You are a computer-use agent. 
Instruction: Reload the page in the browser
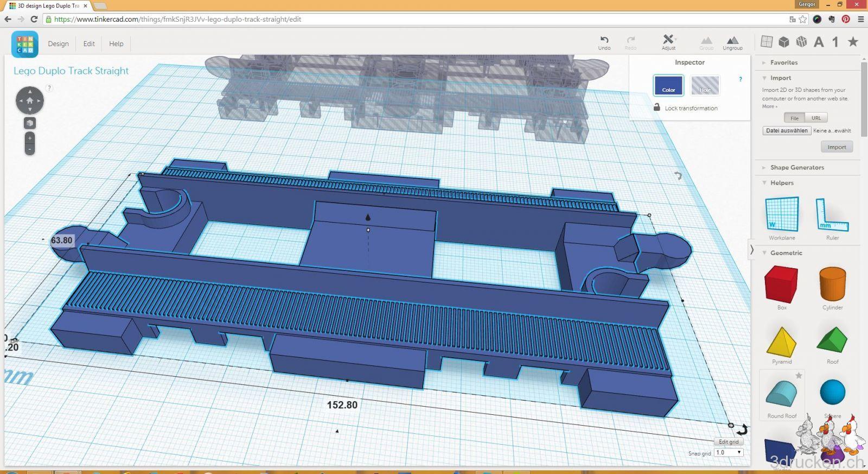coord(34,19)
